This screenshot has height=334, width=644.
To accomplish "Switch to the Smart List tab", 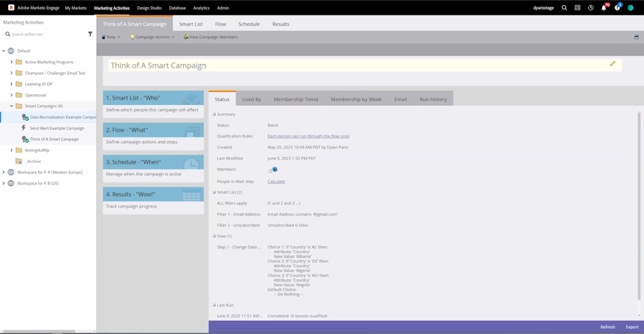I will [191, 24].
